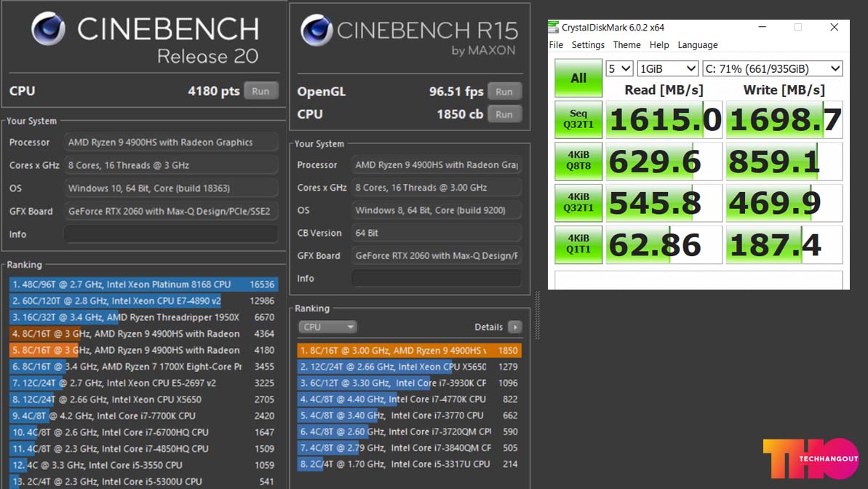The height and width of the screenshot is (489, 868).
Task: Click the empty comment box below CrystalDiskMark results
Action: [x=698, y=279]
